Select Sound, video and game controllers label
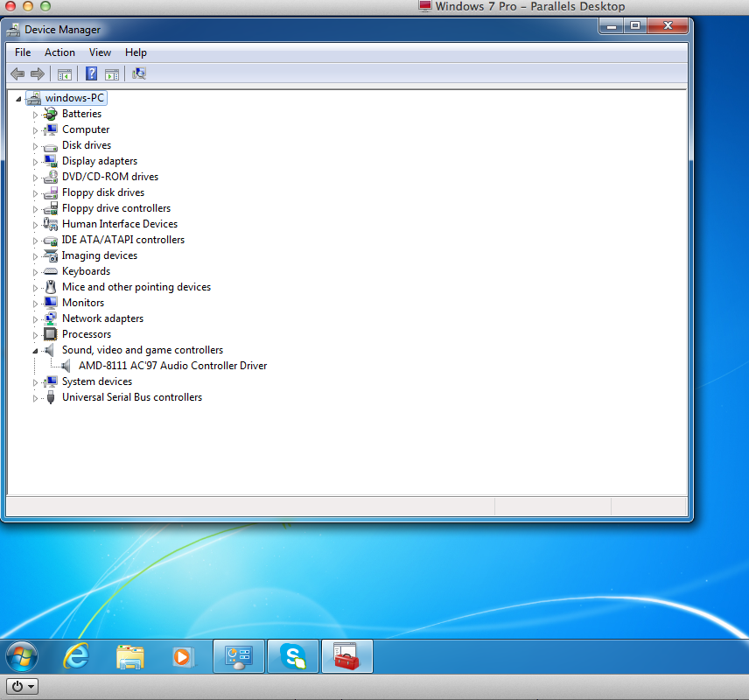749x700 pixels. [143, 350]
